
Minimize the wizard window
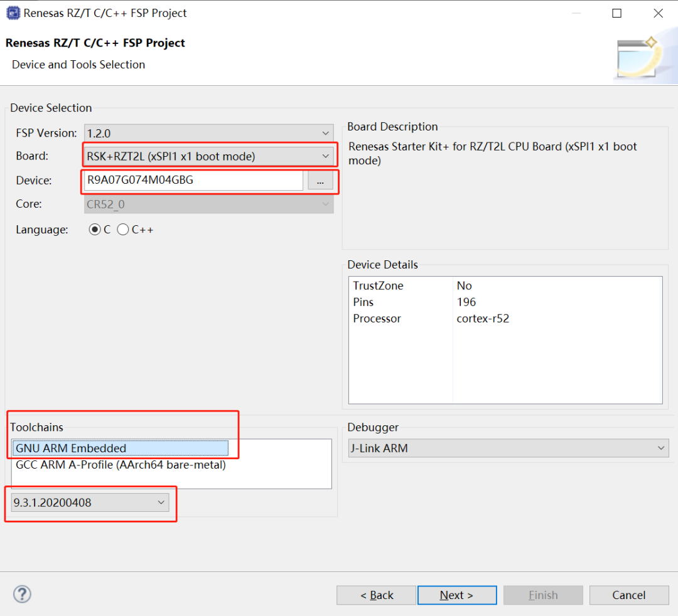point(576,13)
